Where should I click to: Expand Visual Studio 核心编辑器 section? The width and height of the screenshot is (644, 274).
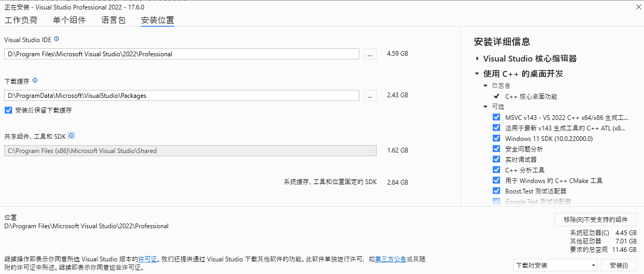[477, 59]
